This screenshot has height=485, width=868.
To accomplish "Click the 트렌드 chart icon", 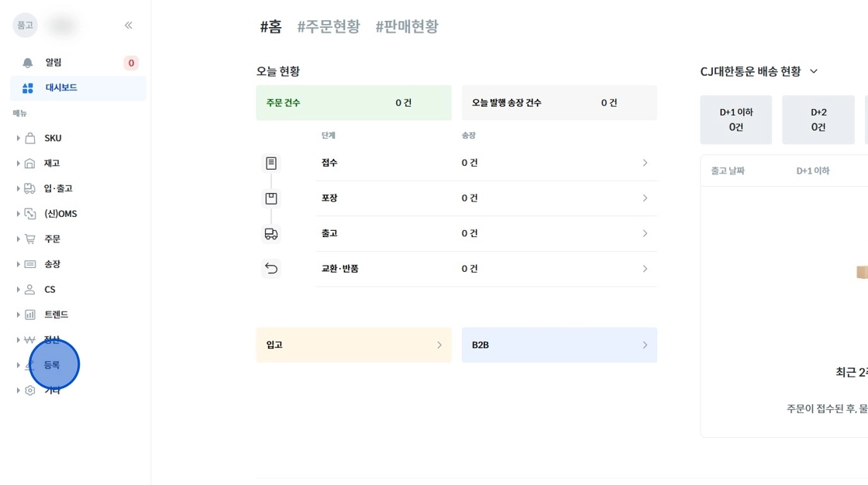I will coord(30,315).
